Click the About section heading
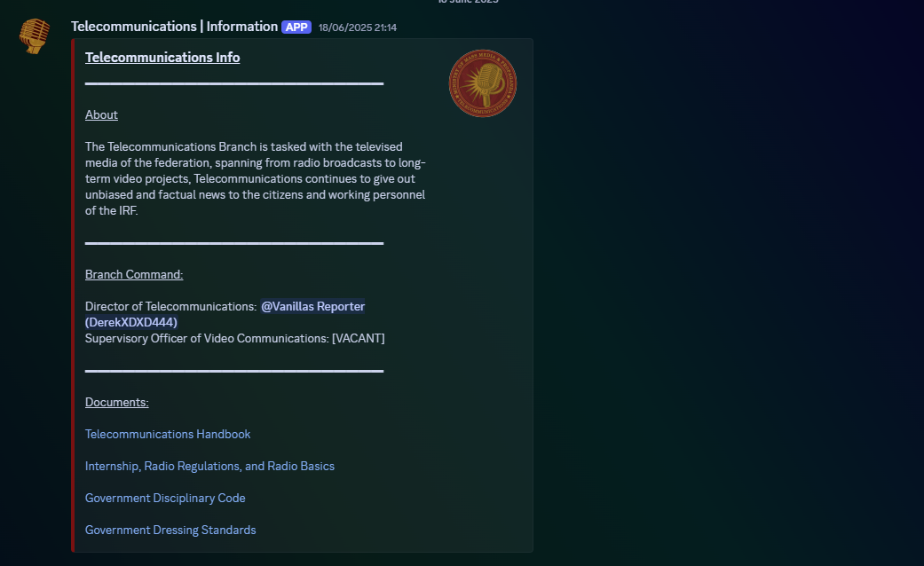Image resolution: width=924 pixels, height=566 pixels. click(x=101, y=114)
